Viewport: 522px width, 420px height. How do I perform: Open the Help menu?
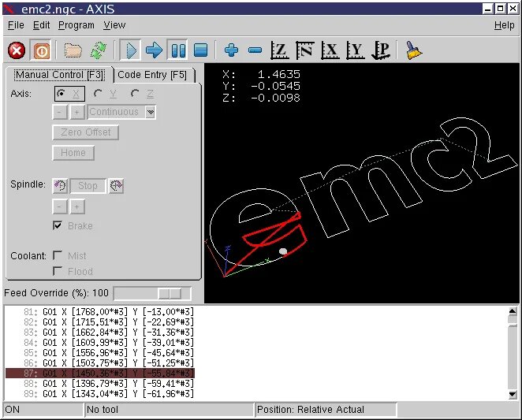pyautogui.click(x=504, y=25)
